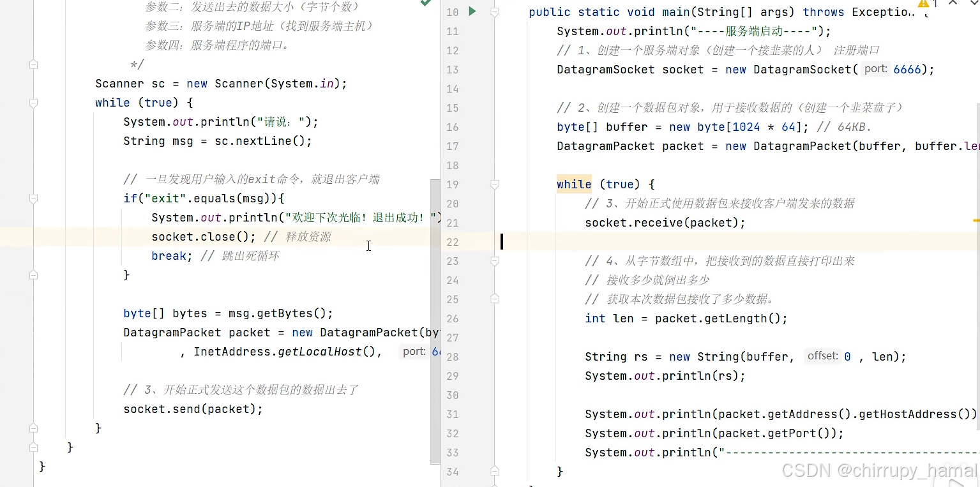Click line number 13 in the gutter
This screenshot has height=487, width=980.
(x=452, y=70)
